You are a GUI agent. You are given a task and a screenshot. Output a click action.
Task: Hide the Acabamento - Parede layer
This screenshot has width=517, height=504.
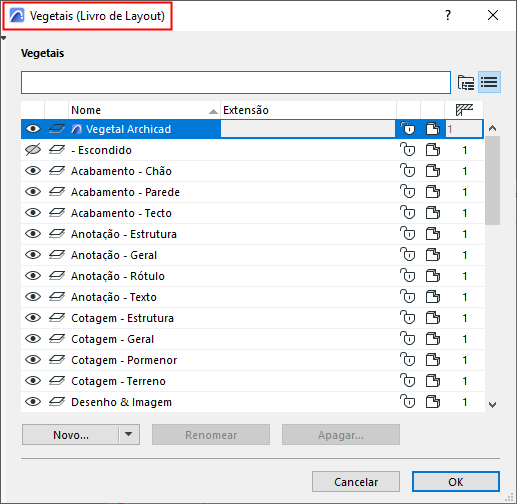(33, 192)
